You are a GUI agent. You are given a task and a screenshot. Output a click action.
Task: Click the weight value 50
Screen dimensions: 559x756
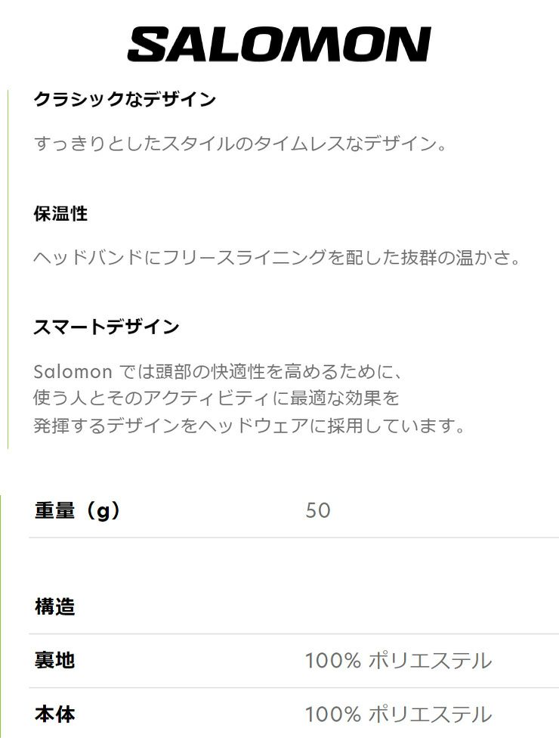[318, 510]
